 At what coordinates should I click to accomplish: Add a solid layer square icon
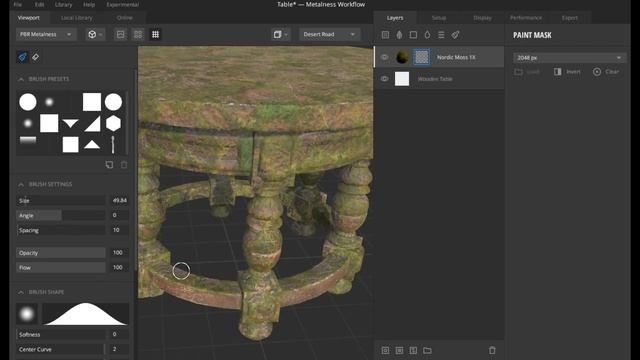[413, 35]
